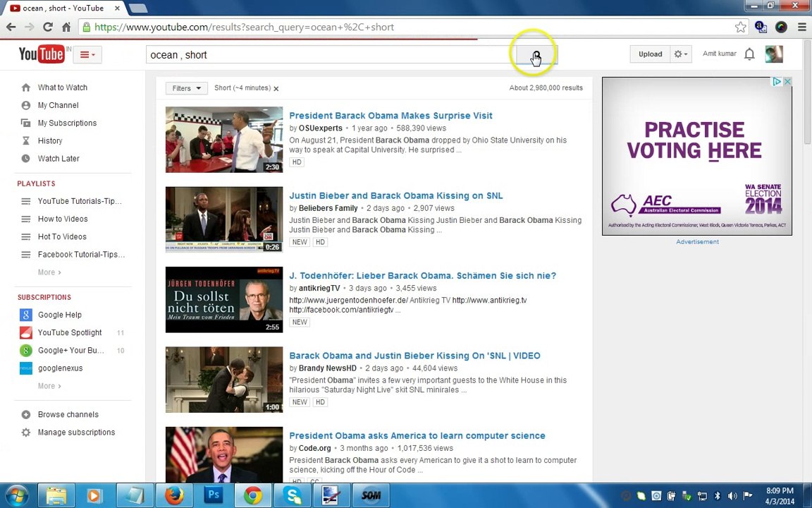Remove the Short (~4 minutes) filter

[x=276, y=89]
